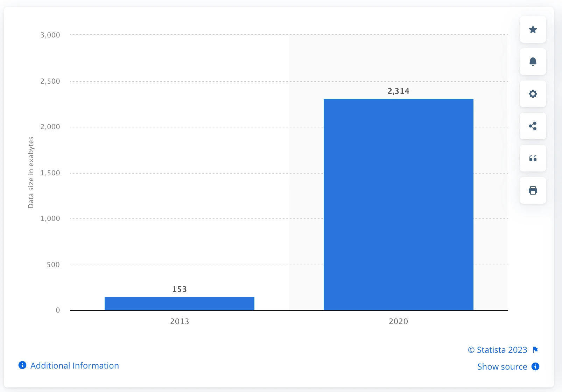
Task: Click the share icon
Action: coord(533,126)
